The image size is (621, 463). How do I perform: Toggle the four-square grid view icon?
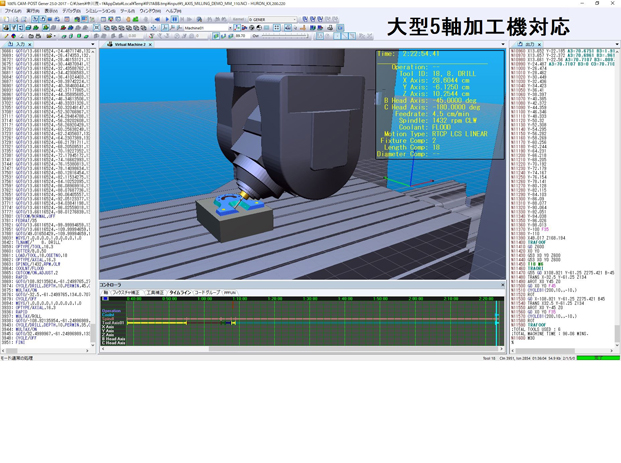tap(277, 28)
